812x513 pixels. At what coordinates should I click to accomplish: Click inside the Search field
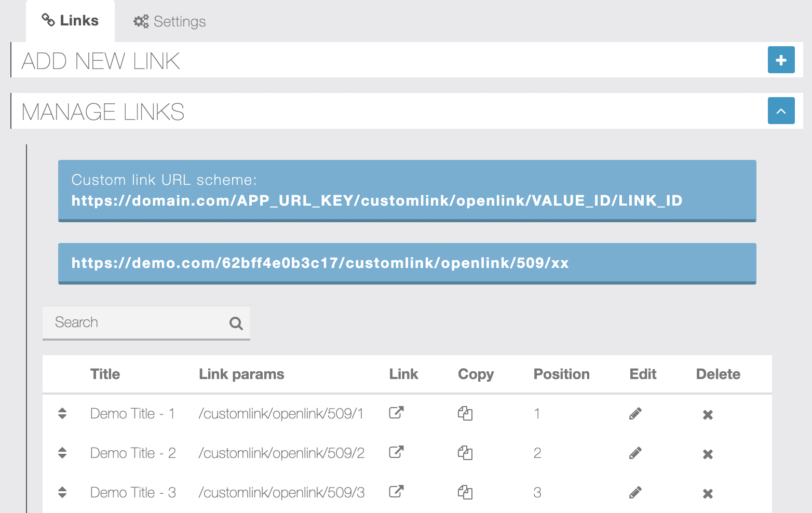[130, 322]
